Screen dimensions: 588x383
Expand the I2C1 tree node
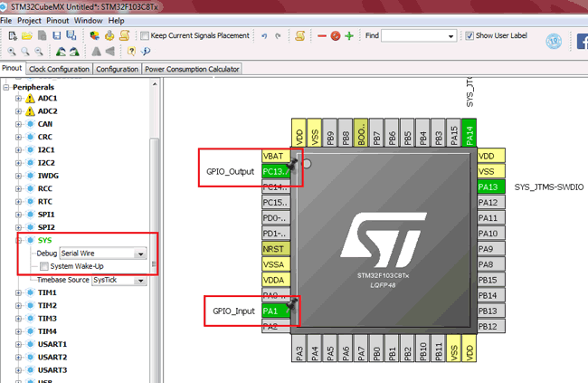pyautogui.click(x=18, y=150)
